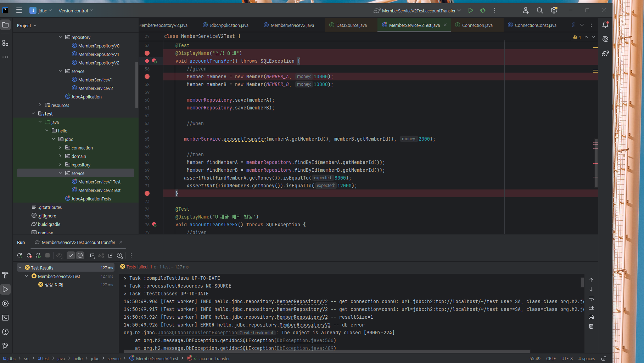This screenshot has height=363, width=644.
Task: Open run configuration dropdown
Action: pyautogui.click(x=418, y=11)
